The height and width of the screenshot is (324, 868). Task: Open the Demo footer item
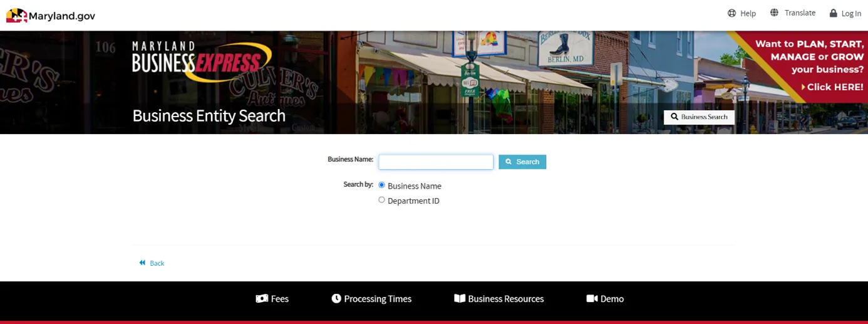click(x=605, y=299)
